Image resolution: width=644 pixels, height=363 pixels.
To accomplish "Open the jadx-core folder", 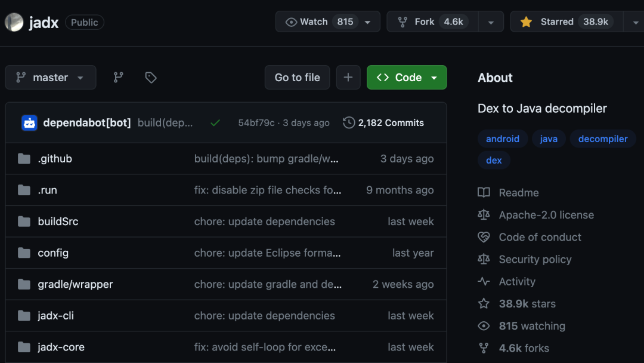I will pos(61,347).
